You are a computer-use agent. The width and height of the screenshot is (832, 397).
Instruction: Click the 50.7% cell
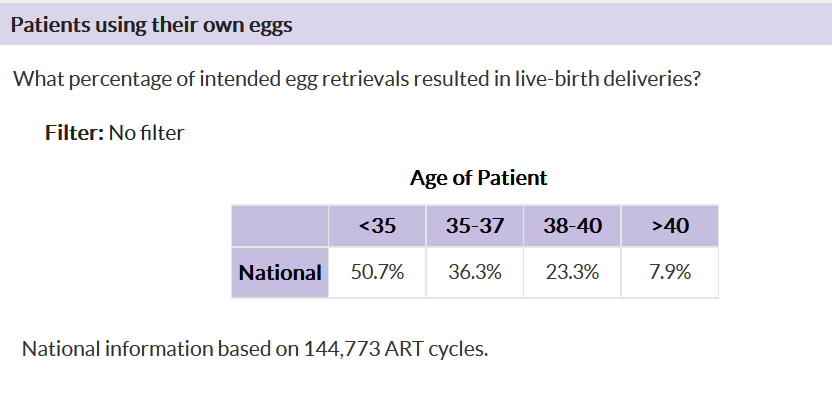pyautogui.click(x=377, y=273)
